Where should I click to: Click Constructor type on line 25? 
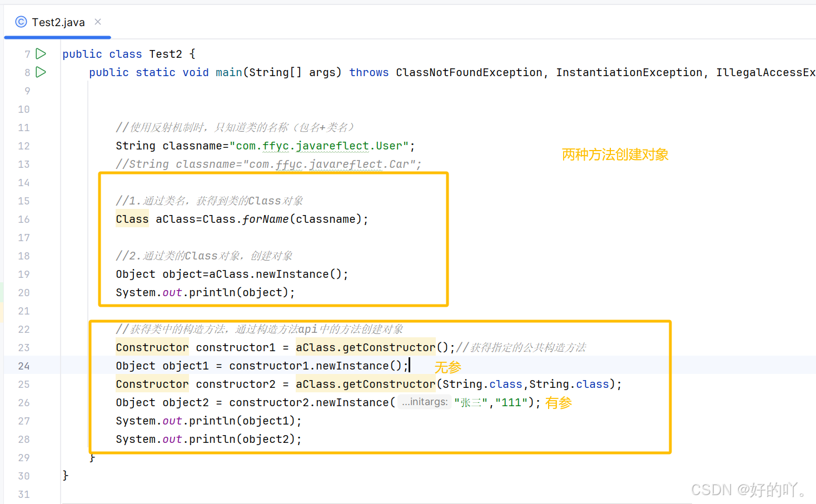click(152, 385)
